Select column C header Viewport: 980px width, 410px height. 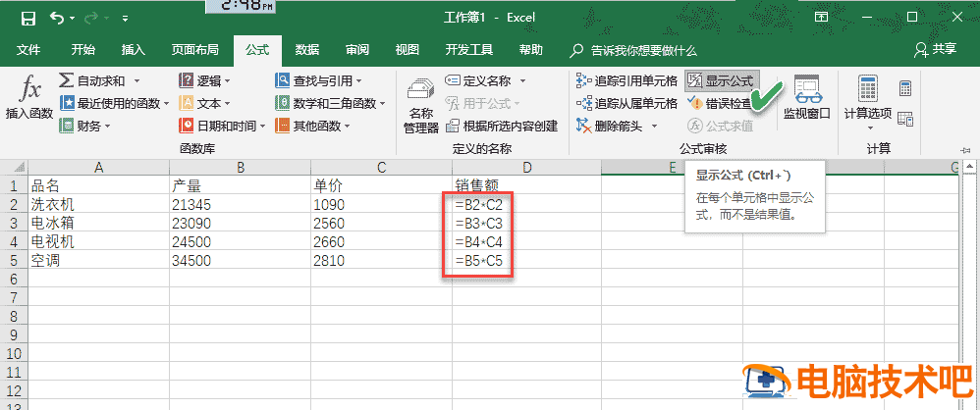pos(381,168)
